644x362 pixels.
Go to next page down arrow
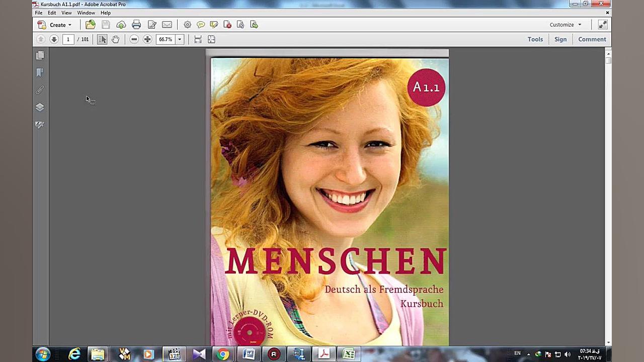tap(54, 39)
